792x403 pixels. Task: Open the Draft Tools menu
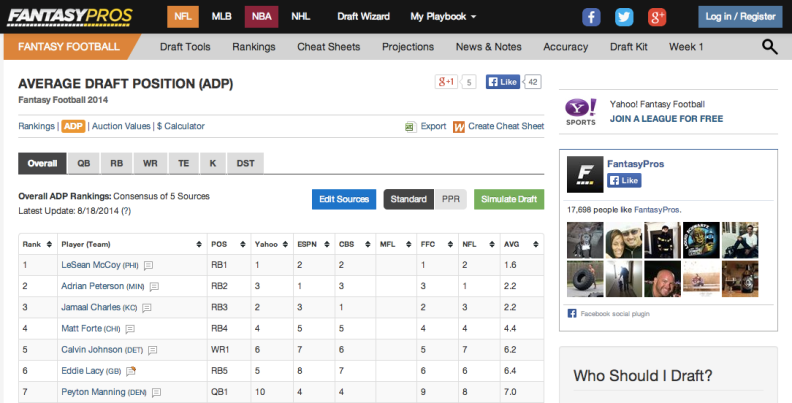point(185,47)
